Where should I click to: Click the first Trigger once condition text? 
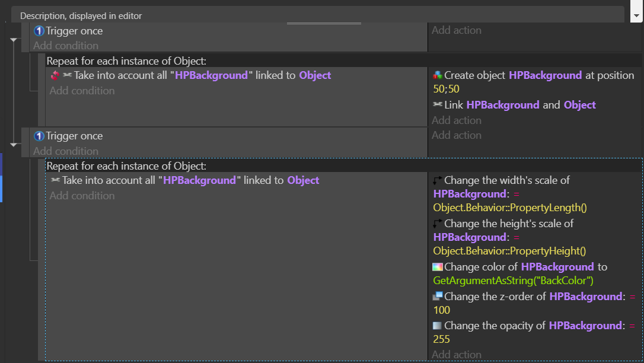[74, 31]
